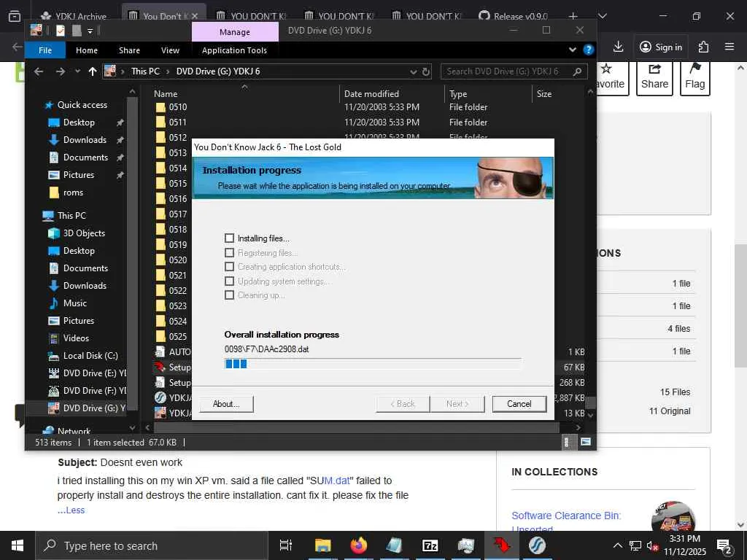The width and height of the screenshot is (747, 560).
Task: Open the roms folder in sidebar
Action: point(73,192)
